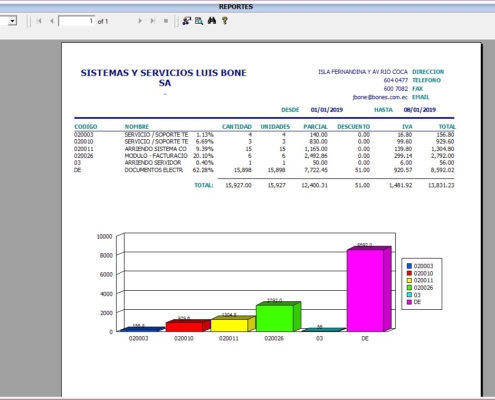This screenshot has height=400, width=495.
Task: Click the magenta DE legend swatch
Action: [x=409, y=302]
